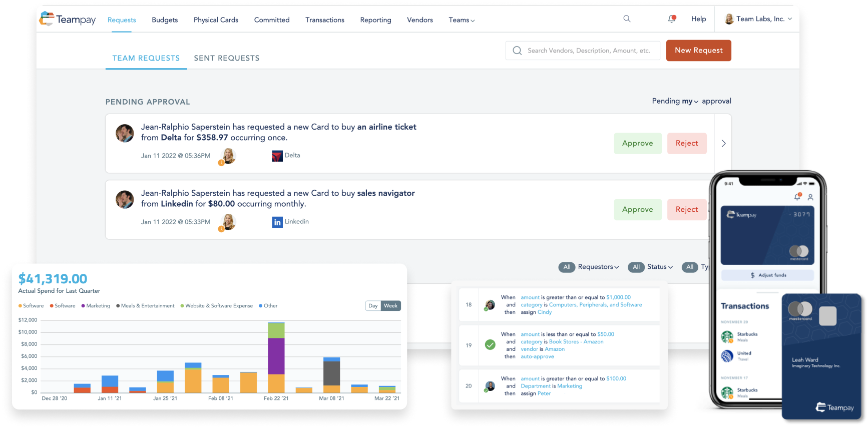The width and height of the screenshot is (868, 429).
Task: Go to the Transactions nav item
Action: click(325, 20)
